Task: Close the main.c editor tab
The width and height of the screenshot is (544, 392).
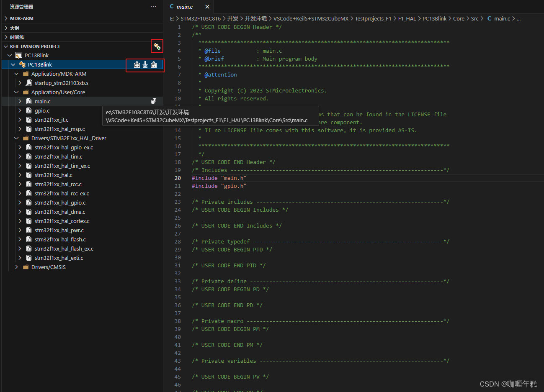Action: tap(207, 7)
